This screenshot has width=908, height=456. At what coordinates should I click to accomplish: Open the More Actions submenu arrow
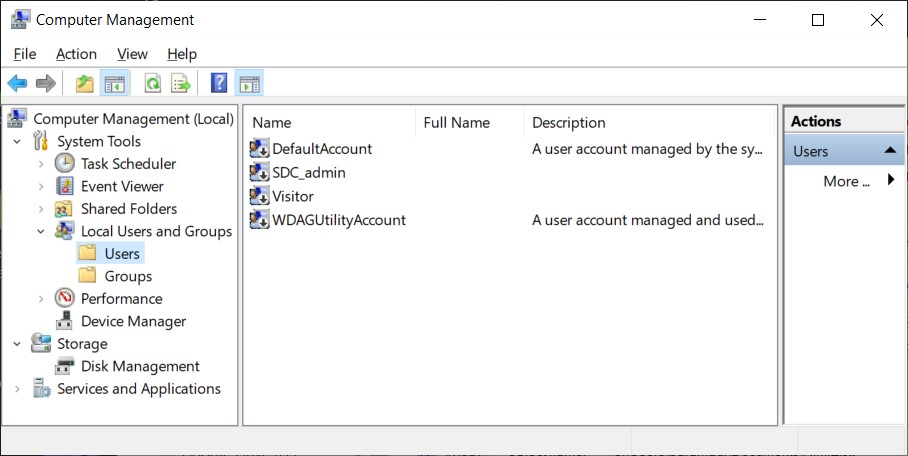[891, 180]
